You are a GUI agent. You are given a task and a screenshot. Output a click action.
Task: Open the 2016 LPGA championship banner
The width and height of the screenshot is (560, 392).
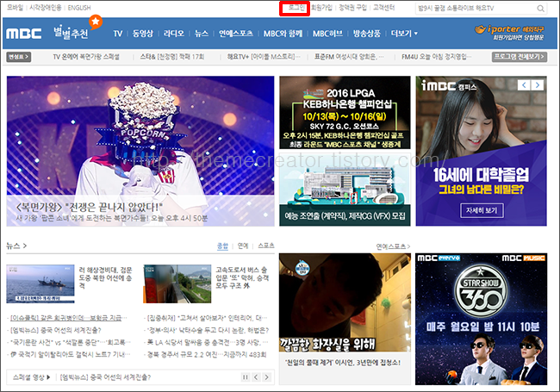pyautogui.click(x=345, y=113)
